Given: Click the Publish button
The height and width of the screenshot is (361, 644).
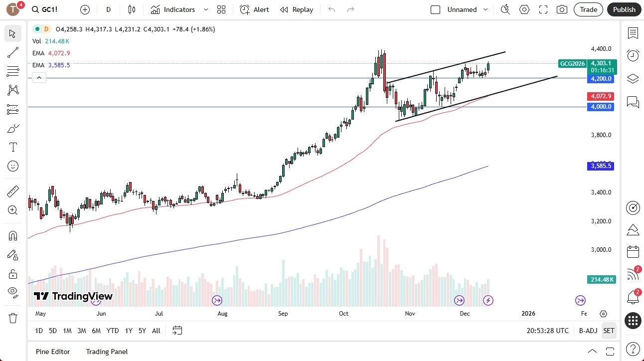Looking at the screenshot, I should pyautogui.click(x=624, y=9).
